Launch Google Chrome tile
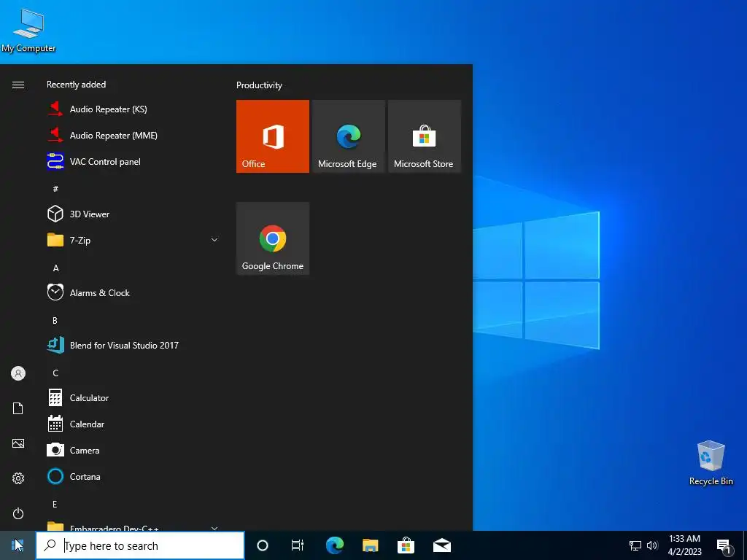 point(273,238)
